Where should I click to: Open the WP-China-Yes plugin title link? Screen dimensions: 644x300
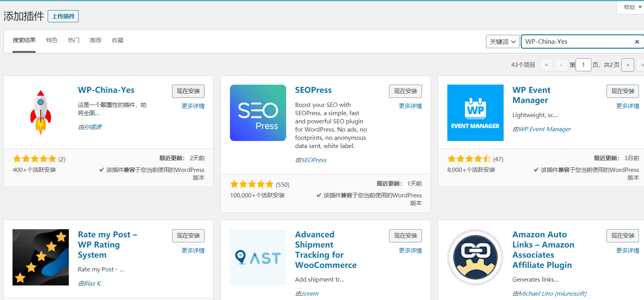pyautogui.click(x=106, y=90)
